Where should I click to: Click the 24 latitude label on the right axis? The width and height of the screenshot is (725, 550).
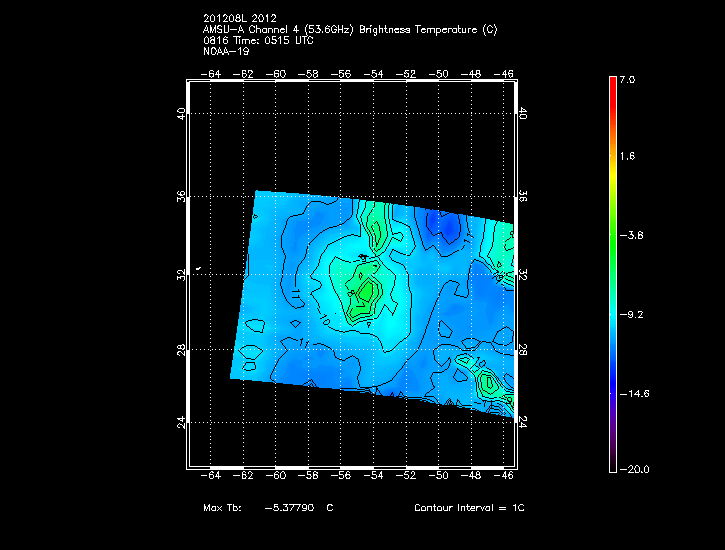[523, 422]
